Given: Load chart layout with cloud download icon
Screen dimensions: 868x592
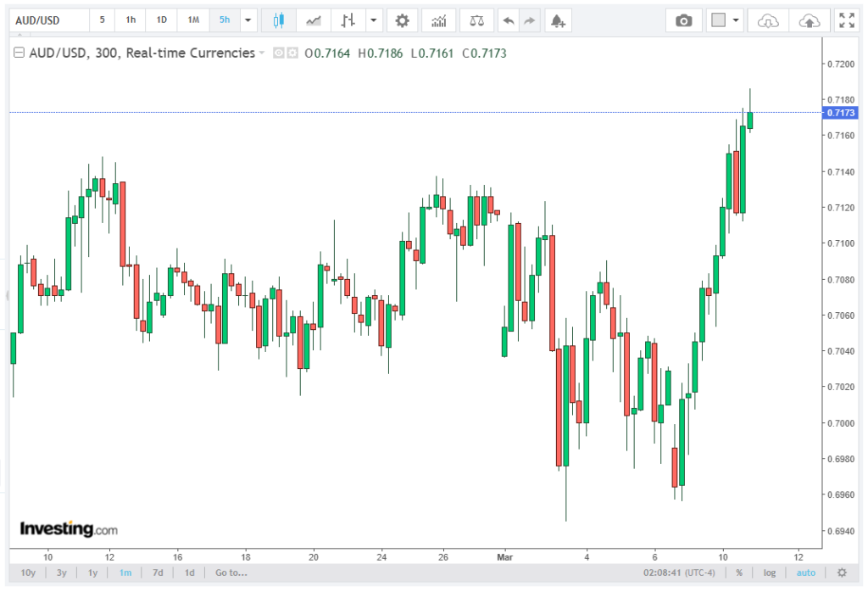Looking at the screenshot, I should click(768, 20).
